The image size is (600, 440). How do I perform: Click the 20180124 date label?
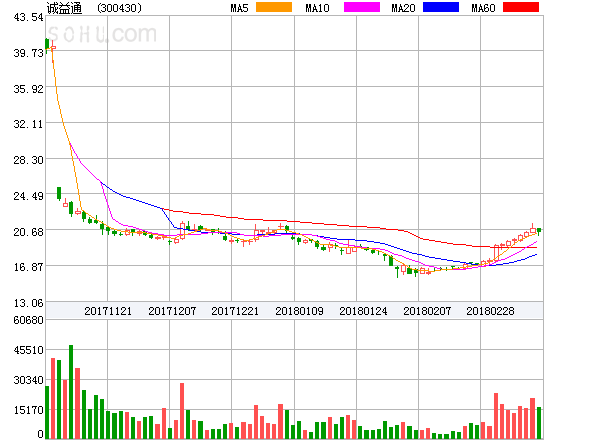pos(363,311)
